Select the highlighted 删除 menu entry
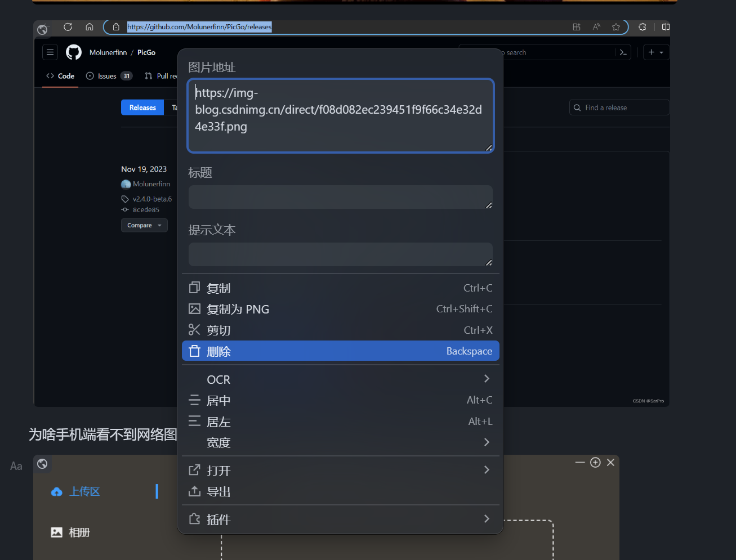 [x=340, y=351]
